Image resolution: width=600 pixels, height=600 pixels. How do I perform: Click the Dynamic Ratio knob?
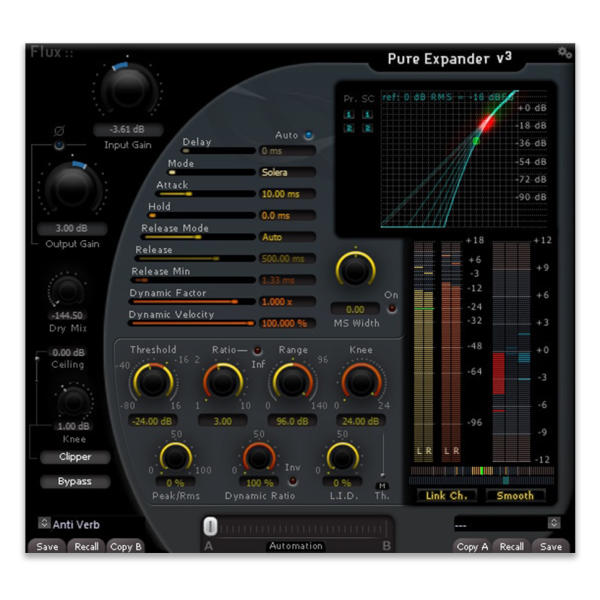[259, 457]
